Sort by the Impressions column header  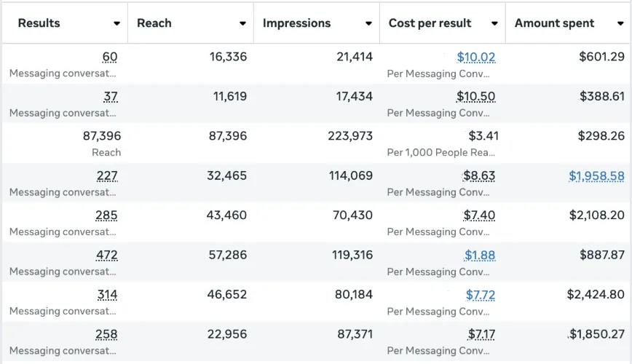pyautogui.click(x=296, y=23)
